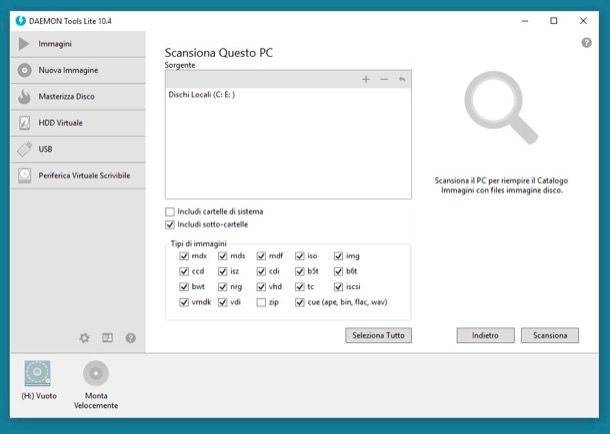
Task: Reset sources with the undo arrow icon
Action: [x=402, y=79]
